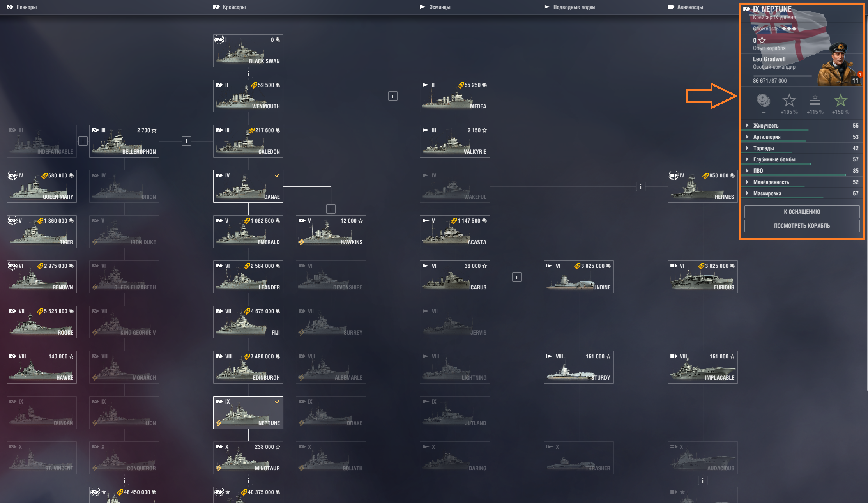Click submarine class icon by Подводные лодки
This screenshot has width=868, height=503.
(x=547, y=7)
